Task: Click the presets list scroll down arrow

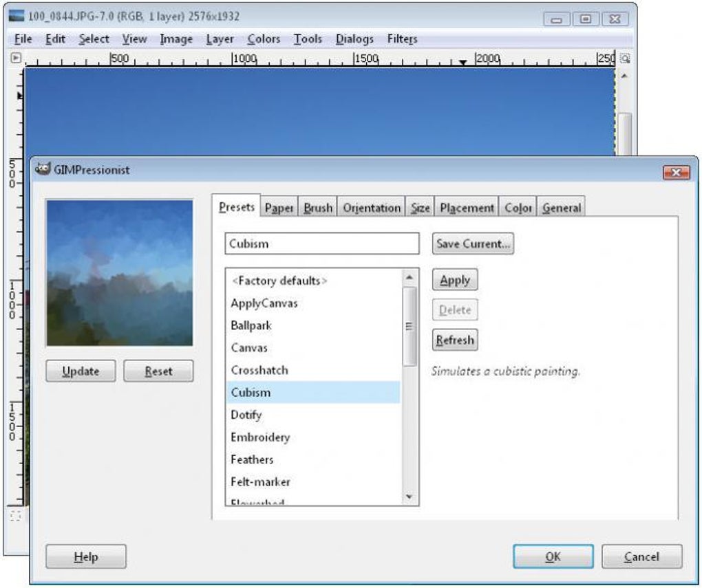Action: [409, 497]
